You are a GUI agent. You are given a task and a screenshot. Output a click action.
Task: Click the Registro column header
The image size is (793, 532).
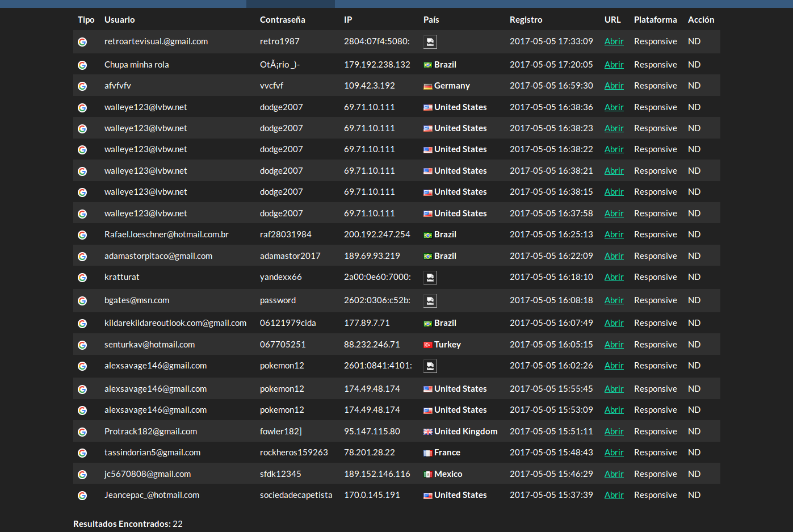[x=526, y=20]
